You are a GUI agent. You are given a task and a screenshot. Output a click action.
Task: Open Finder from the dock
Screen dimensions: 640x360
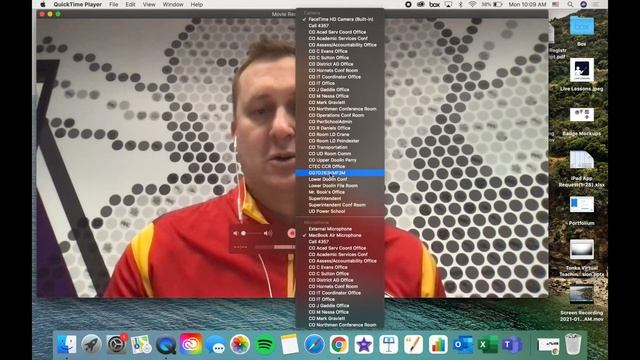pos(67,344)
